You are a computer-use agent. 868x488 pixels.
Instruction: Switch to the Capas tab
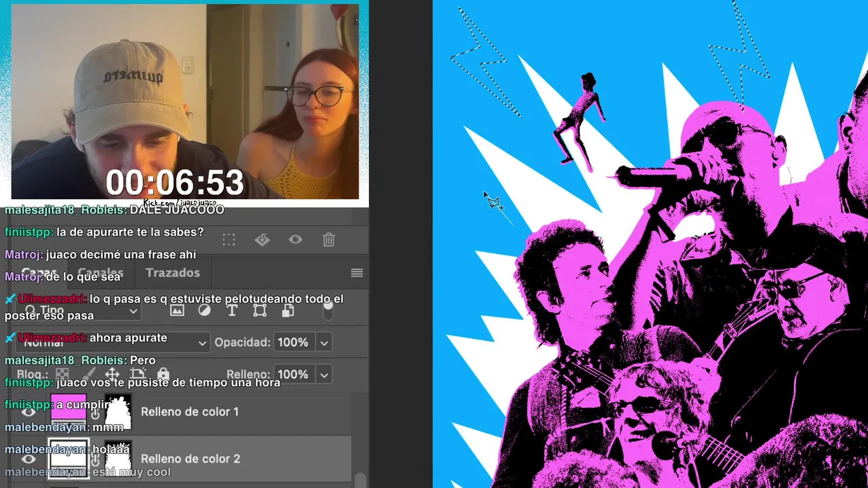coord(39,272)
